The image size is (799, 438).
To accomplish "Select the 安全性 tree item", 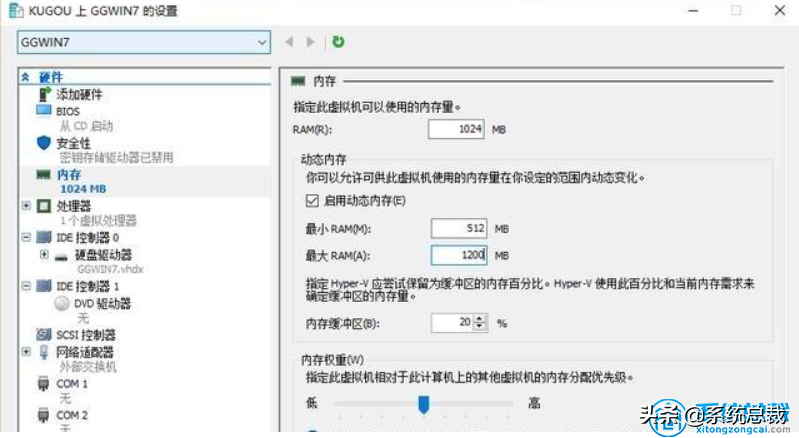I will pos(73,143).
